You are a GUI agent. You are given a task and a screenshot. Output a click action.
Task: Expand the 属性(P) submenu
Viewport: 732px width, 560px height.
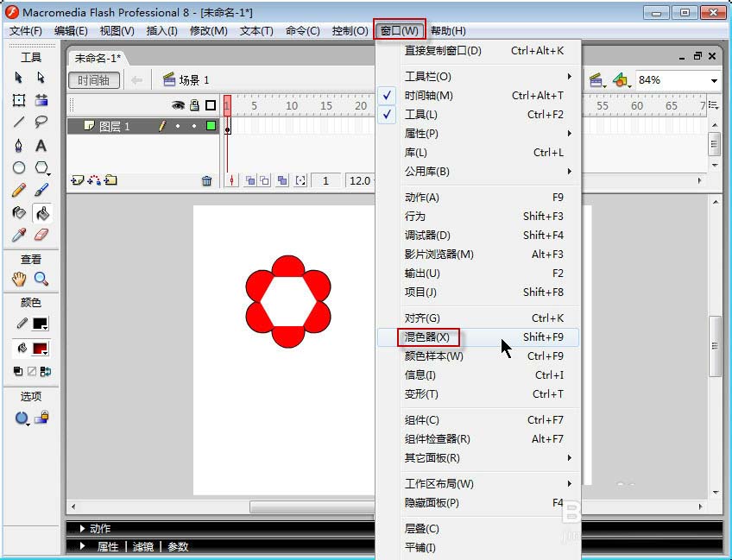point(478,134)
